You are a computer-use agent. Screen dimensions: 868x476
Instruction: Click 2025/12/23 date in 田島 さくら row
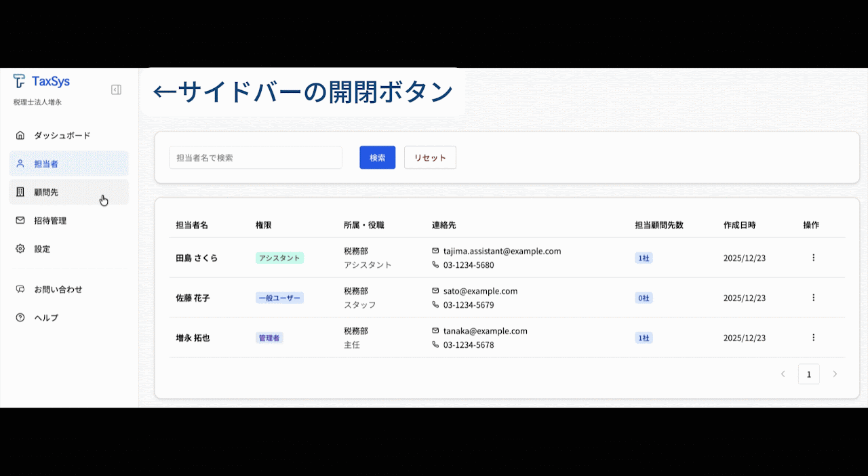point(745,258)
